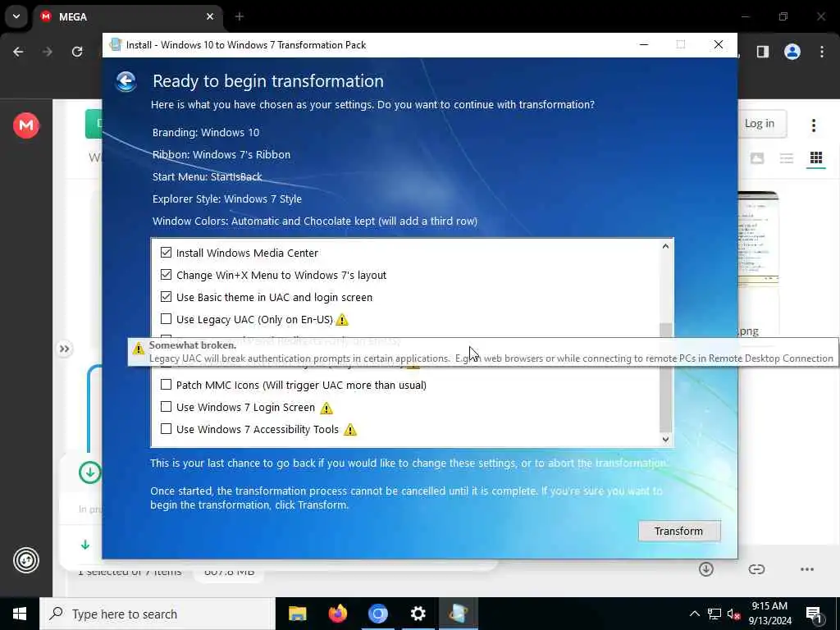This screenshot has width=840, height=630.
Task: Click the small green download arrow
Action: coord(85,545)
